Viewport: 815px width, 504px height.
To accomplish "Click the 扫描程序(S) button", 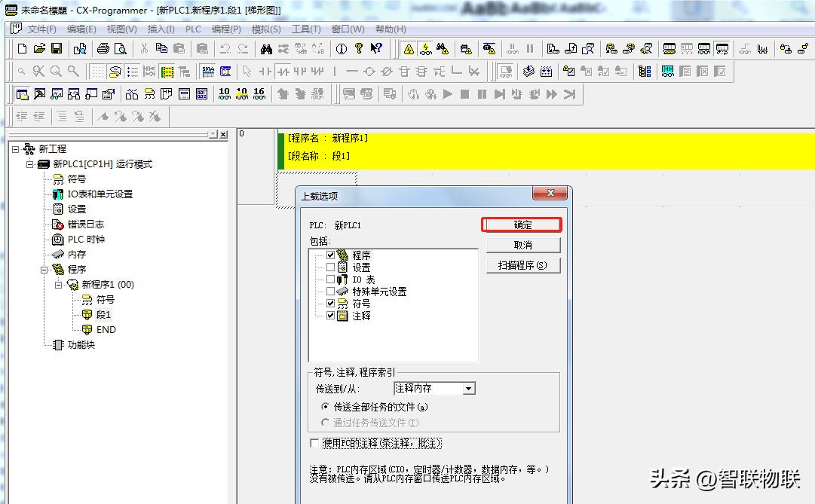I will 522,265.
